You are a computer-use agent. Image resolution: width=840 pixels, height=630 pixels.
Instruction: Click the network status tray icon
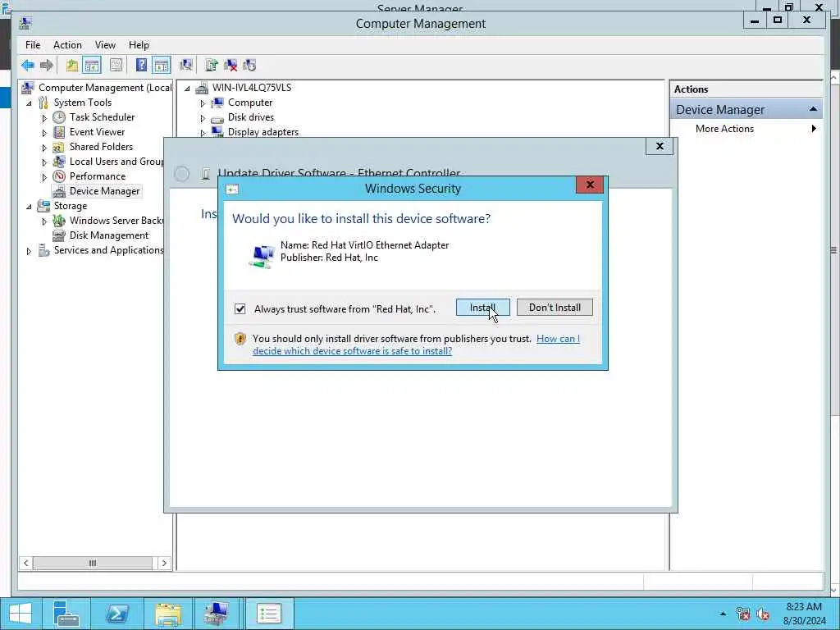[742, 614]
